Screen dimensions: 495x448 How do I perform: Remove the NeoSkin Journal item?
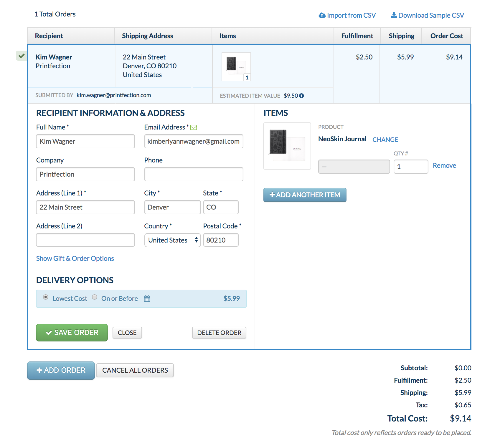[444, 165]
